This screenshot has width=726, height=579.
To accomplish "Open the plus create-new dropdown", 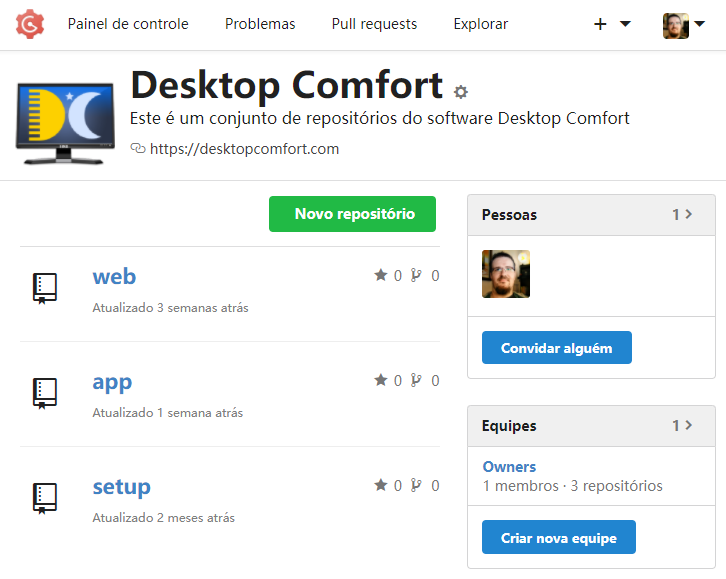I will pos(612,24).
